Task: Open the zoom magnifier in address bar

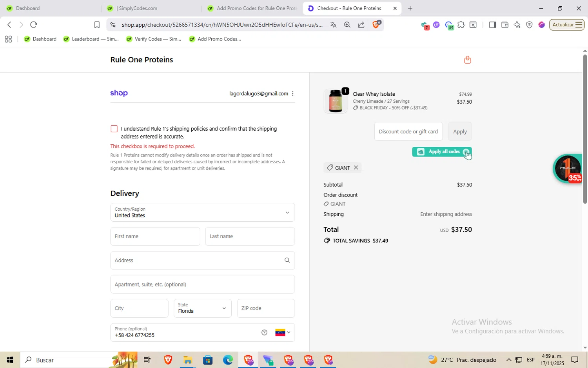Action: (x=347, y=25)
